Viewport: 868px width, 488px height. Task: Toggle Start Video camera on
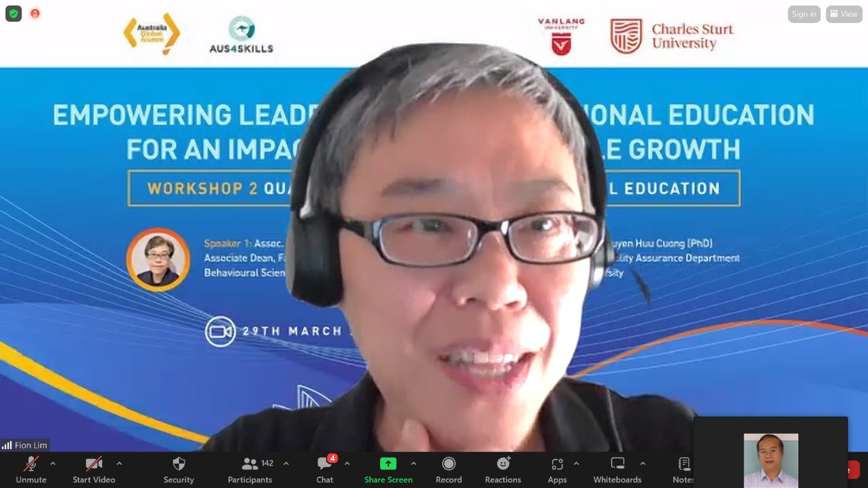coord(93,470)
